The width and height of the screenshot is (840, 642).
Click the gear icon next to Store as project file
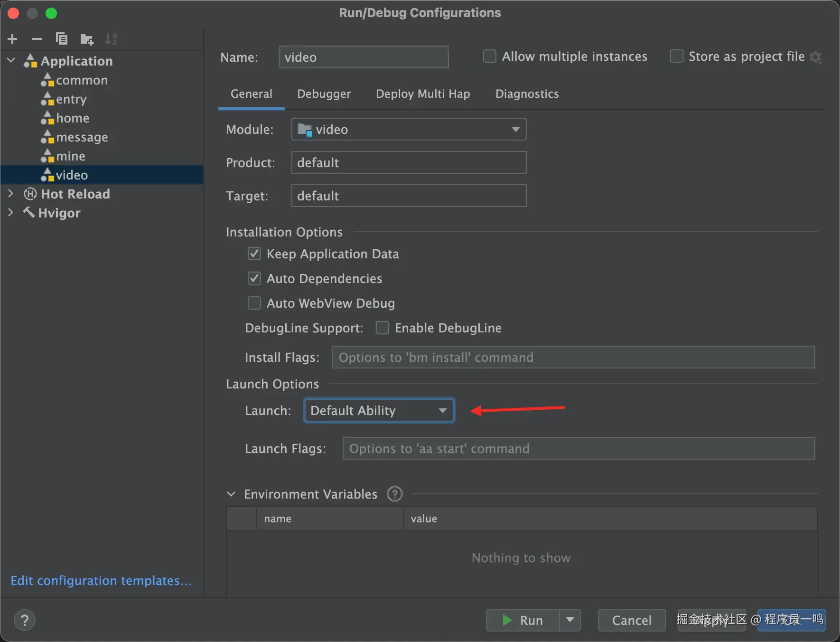816,57
